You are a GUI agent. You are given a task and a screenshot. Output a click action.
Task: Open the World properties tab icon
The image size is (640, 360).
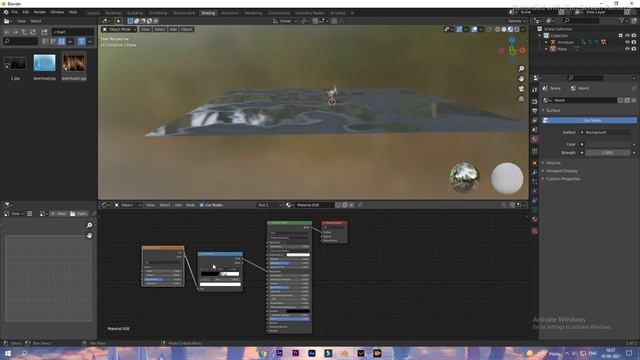click(535, 139)
